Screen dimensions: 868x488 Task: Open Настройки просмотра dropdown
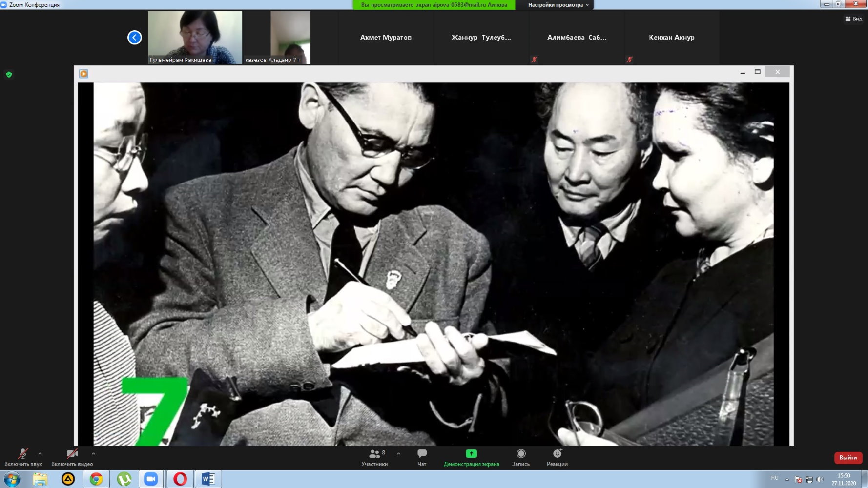tap(558, 5)
